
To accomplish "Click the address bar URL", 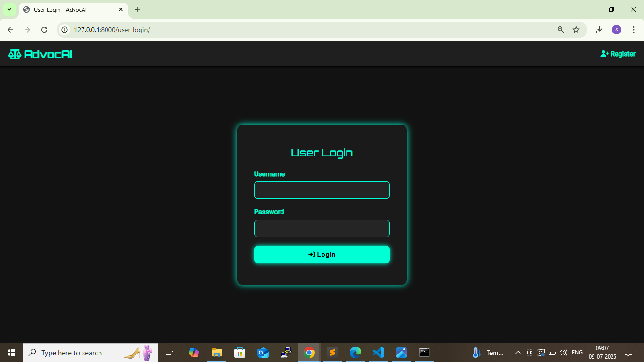I will tap(112, 30).
